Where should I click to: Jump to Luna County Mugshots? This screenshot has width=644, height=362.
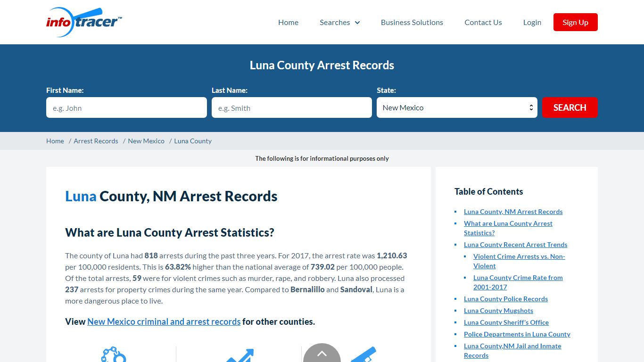tap(498, 311)
